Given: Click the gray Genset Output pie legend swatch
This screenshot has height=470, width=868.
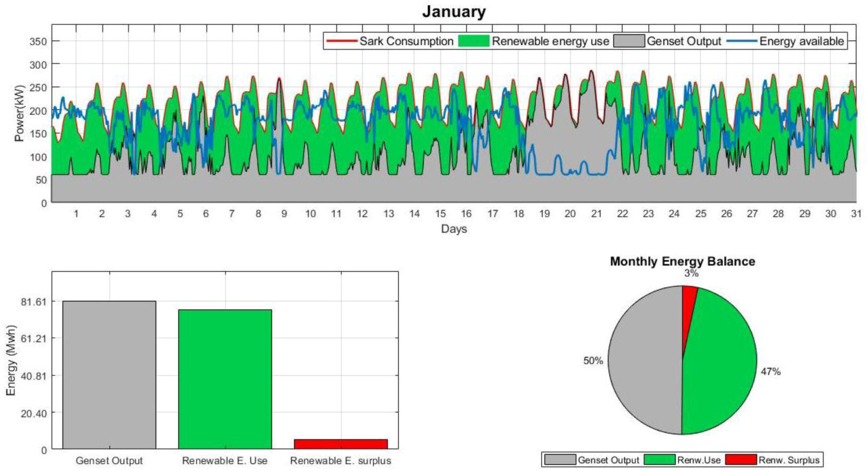Looking at the screenshot, I should 560,460.
